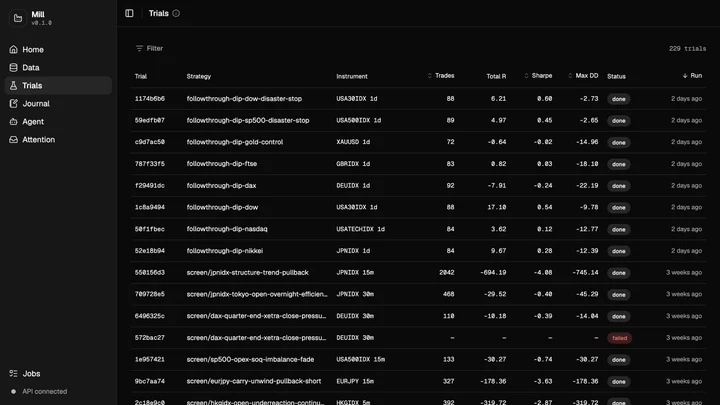Click the done badge in row 1174b6b6
This screenshot has width=720, height=405.
(x=619, y=99)
